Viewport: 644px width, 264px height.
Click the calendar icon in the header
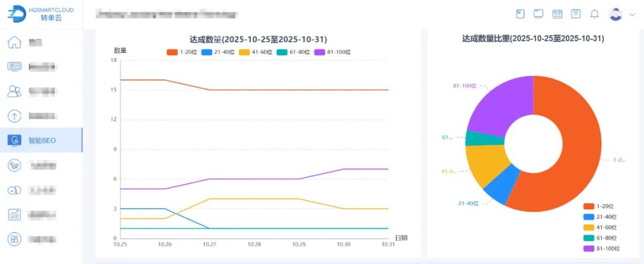coord(557,14)
